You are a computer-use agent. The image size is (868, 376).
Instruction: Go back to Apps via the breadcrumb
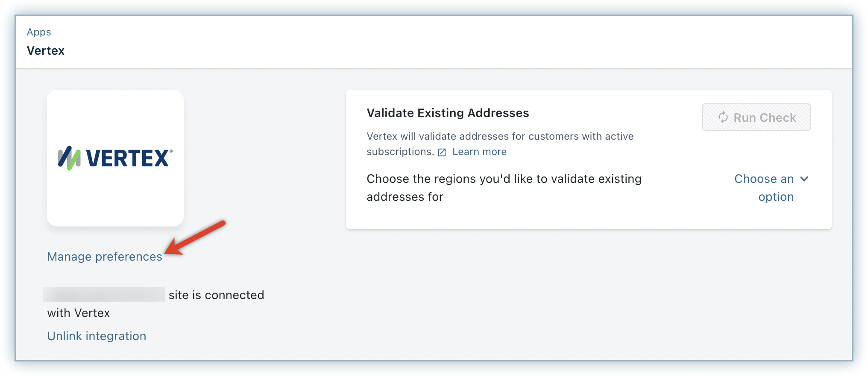[39, 32]
